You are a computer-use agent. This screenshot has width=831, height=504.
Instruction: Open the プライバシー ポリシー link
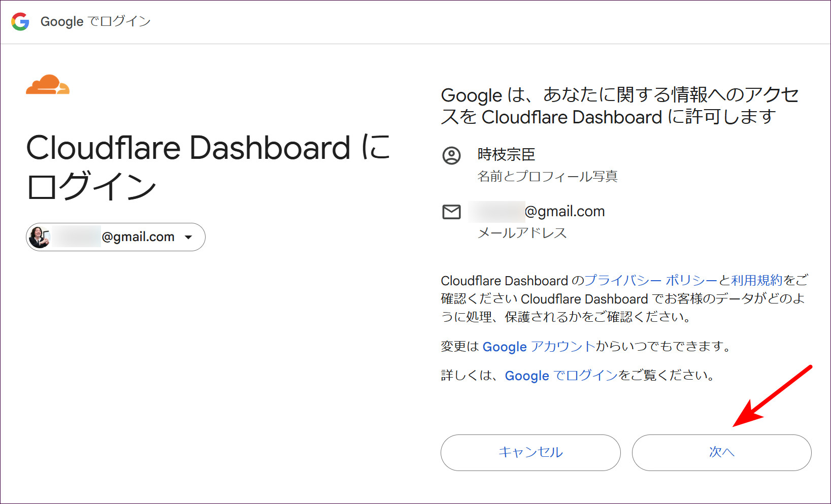pyautogui.click(x=651, y=280)
